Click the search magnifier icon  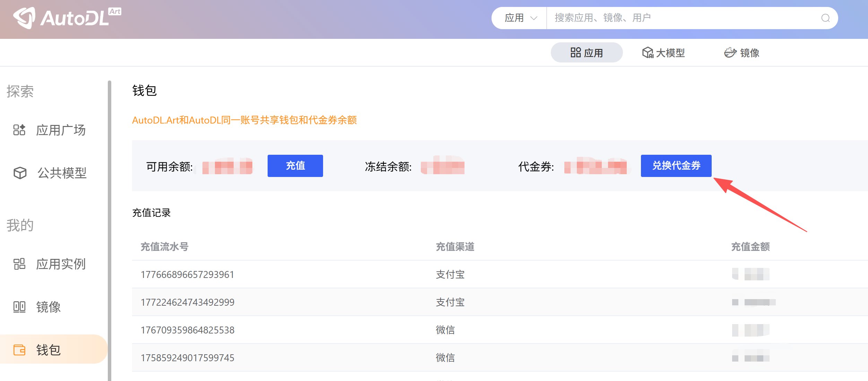click(x=825, y=18)
